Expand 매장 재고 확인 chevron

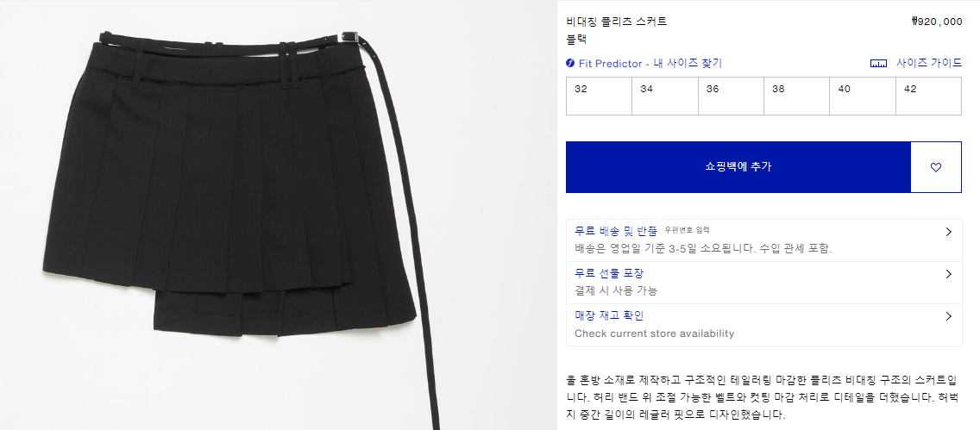click(949, 316)
